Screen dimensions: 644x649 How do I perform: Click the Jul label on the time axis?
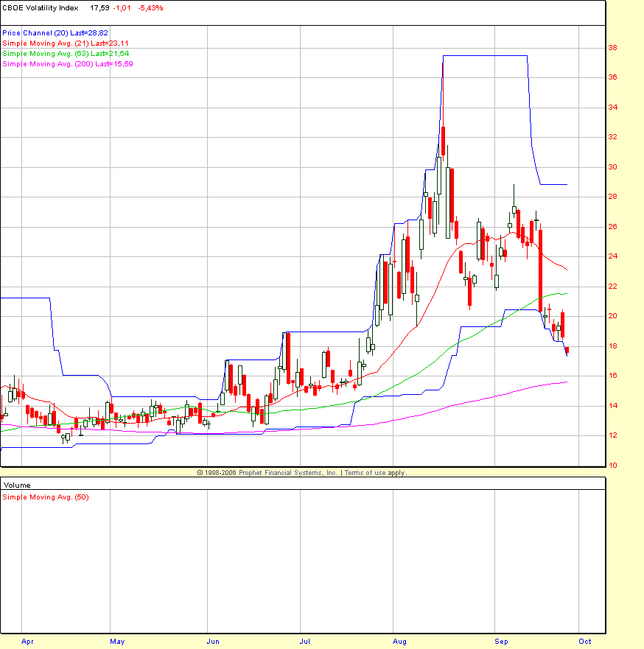pyautogui.click(x=304, y=642)
